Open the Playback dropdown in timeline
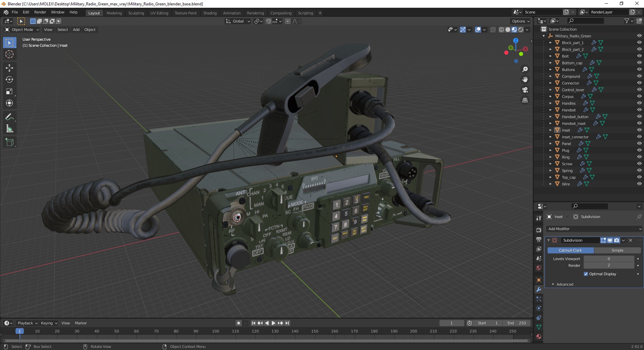This screenshot has height=350, width=644. [x=27, y=323]
